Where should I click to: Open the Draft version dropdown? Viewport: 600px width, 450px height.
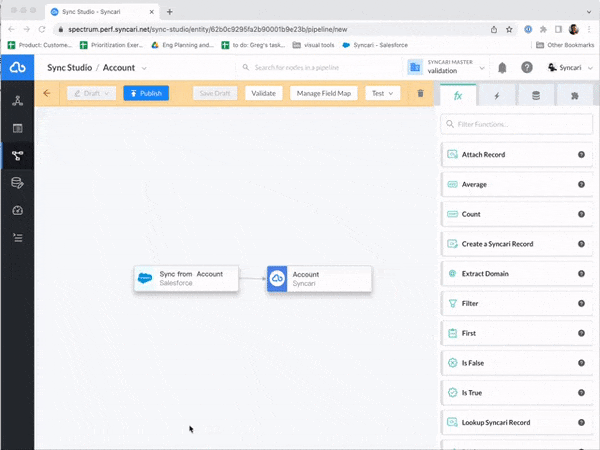pos(91,93)
